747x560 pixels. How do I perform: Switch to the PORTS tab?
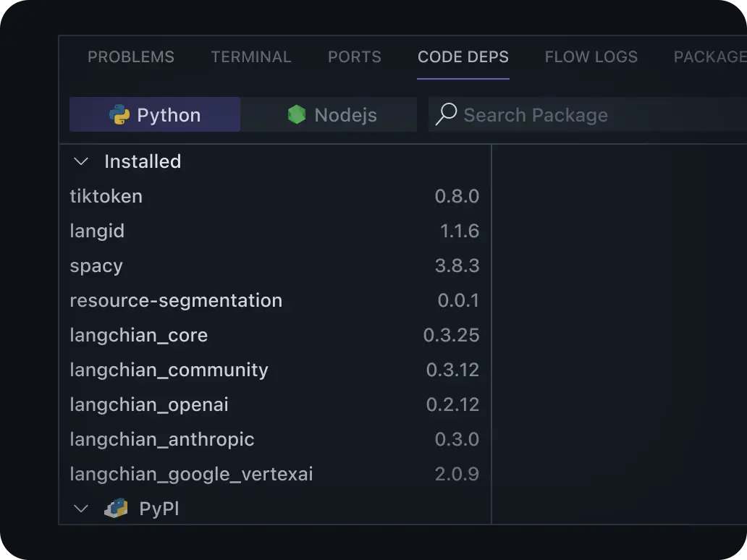pyautogui.click(x=354, y=56)
